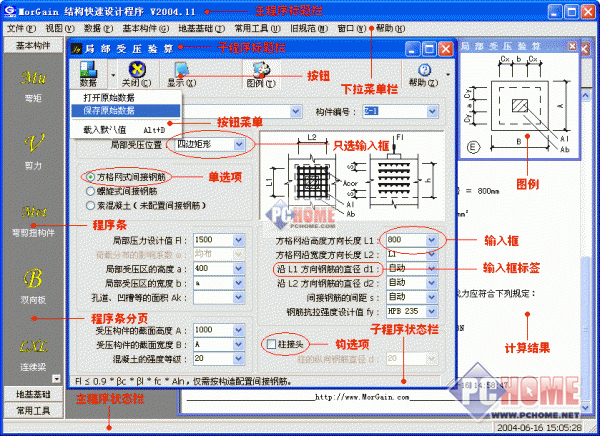This screenshot has height=436, width=600.
Task: Click the 关闭(C) toolbar icon
Action: (137, 73)
